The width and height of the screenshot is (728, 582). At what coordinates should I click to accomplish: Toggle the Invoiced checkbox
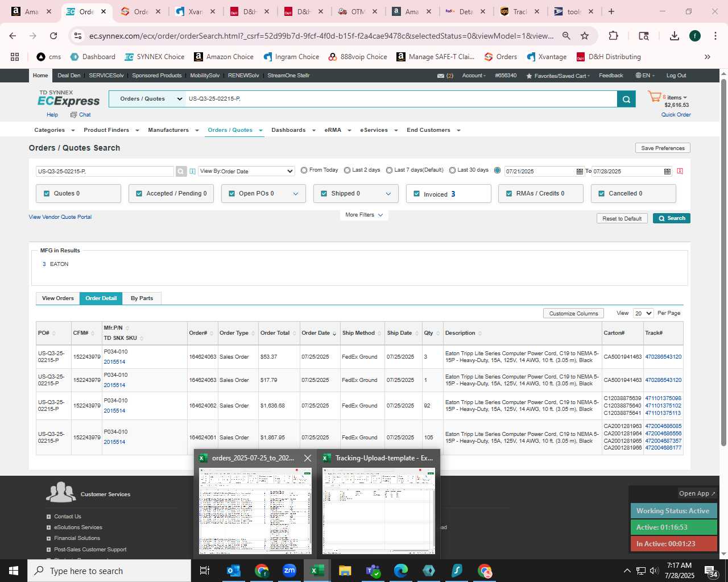416,194
